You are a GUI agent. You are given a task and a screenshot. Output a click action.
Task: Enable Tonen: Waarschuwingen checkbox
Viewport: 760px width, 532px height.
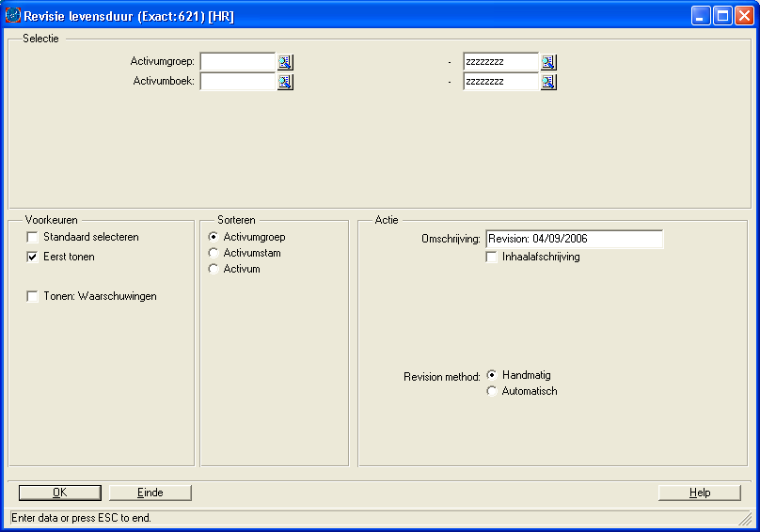tap(33, 296)
